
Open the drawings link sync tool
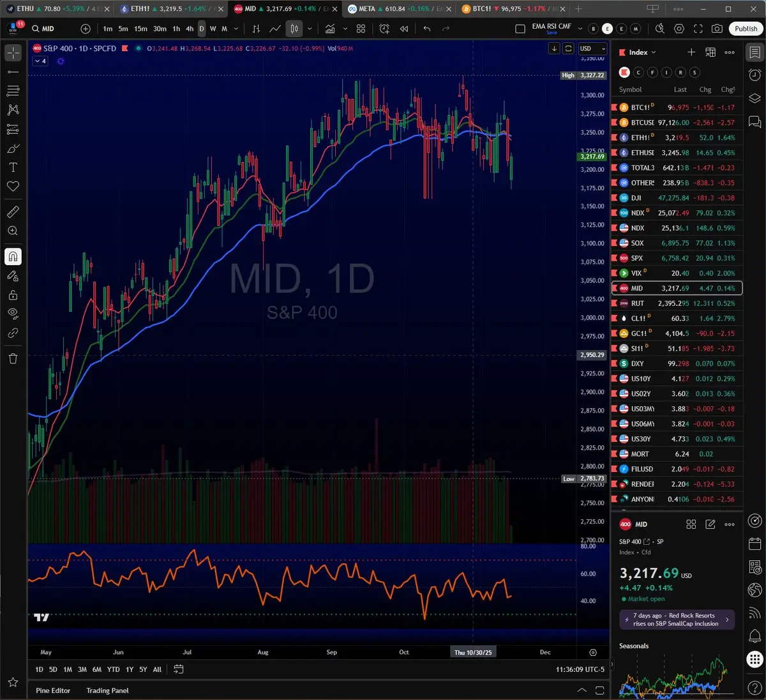13,333
